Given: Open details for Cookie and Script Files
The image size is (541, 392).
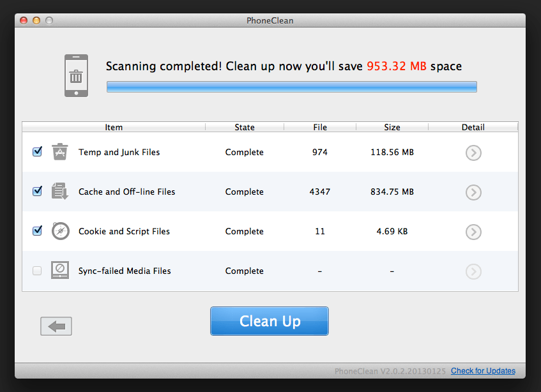Looking at the screenshot, I should point(473,232).
